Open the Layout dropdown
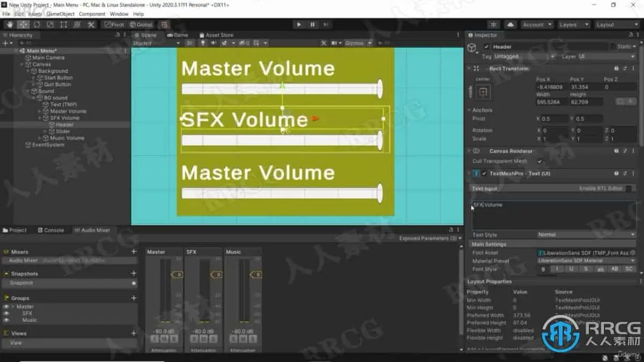This screenshot has width=644, height=362. (x=617, y=25)
